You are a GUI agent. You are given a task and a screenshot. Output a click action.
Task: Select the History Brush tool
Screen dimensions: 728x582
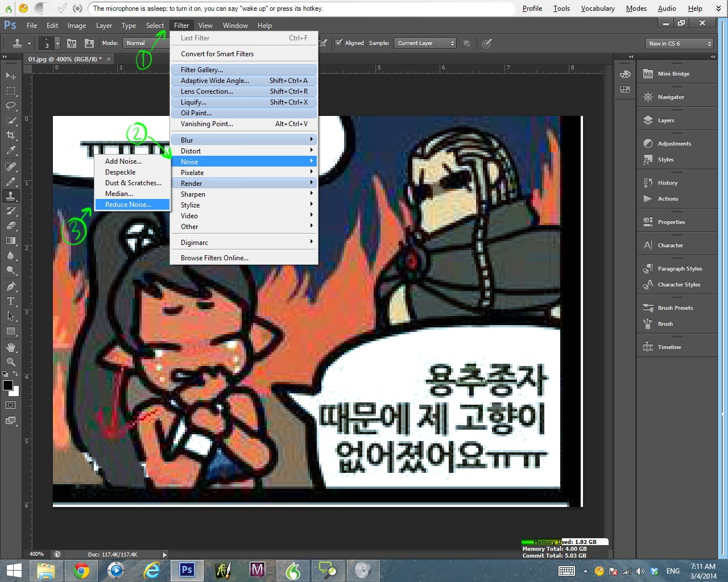tap(11, 211)
